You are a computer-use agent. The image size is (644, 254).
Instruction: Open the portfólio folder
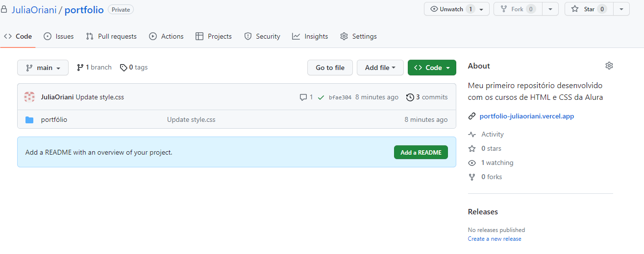54,119
